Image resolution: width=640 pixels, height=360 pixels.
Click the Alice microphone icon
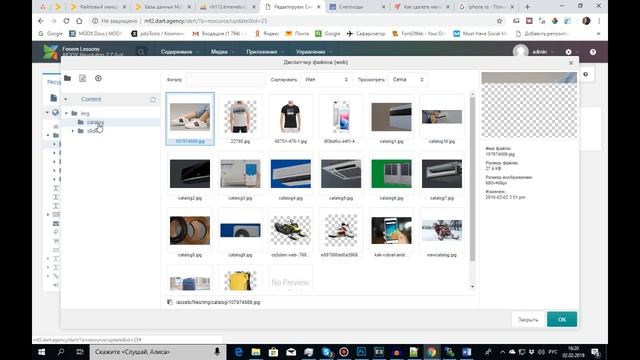(217, 352)
